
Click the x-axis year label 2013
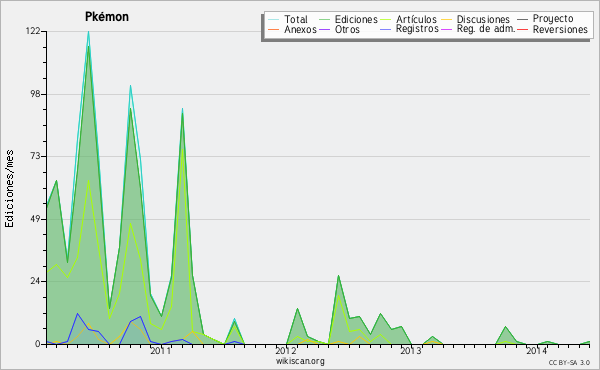click(x=411, y=350)
